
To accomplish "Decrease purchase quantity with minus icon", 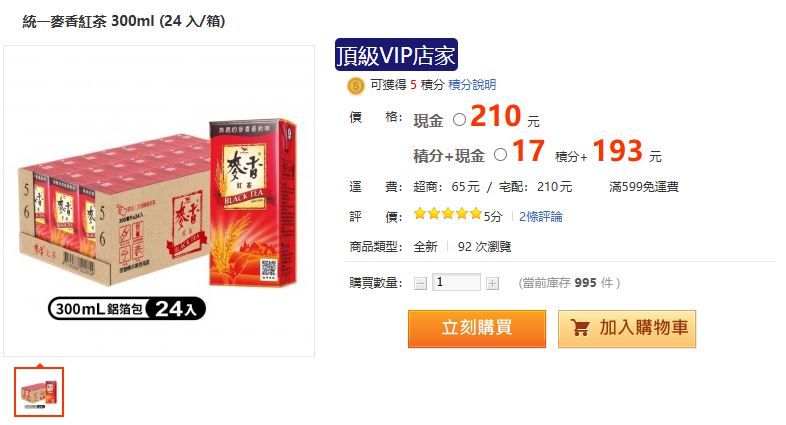I will click(420, 284).
